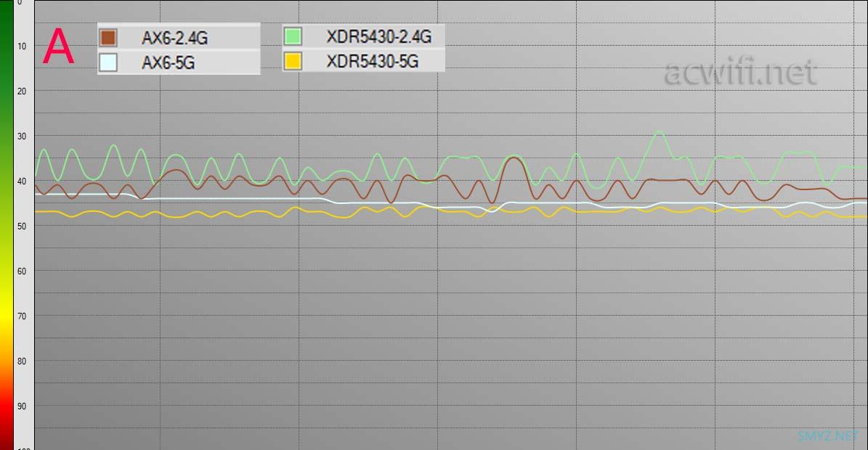Select the XDR5430-2.4G legend label
This screenshot has height=450, width=868.
pyautogui.click(x=378, y=36)
